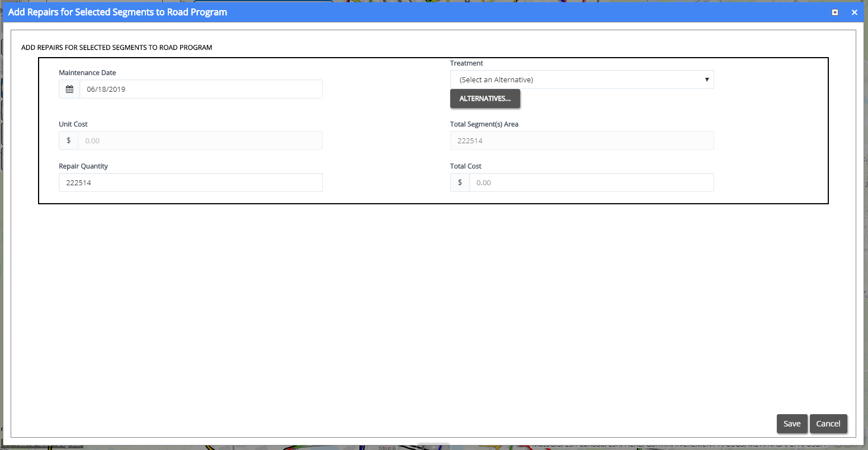This screenshot has width=868, height=450.
Task: Click the Repair Quantity label
Action: pyautogui.click(x=83, y=166)
